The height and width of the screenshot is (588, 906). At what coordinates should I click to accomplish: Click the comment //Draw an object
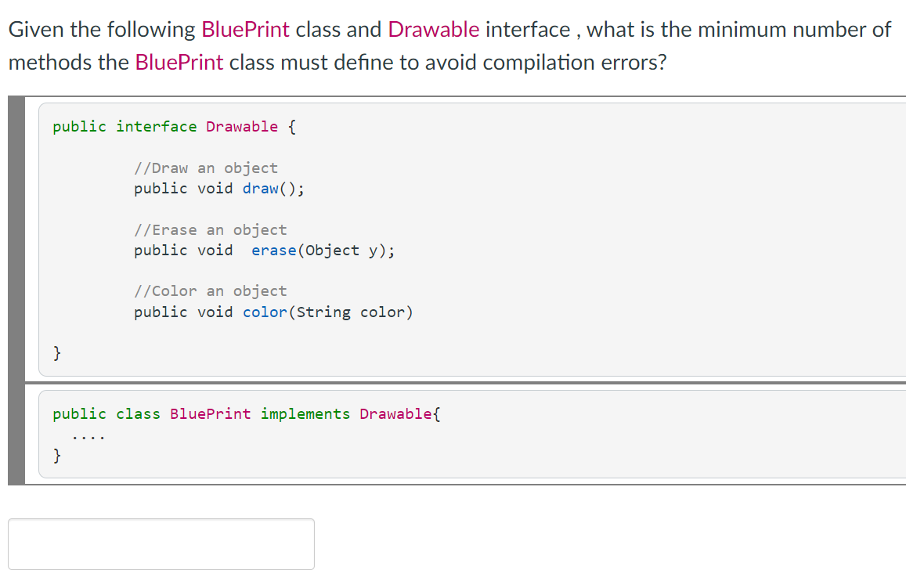[206, 168]
